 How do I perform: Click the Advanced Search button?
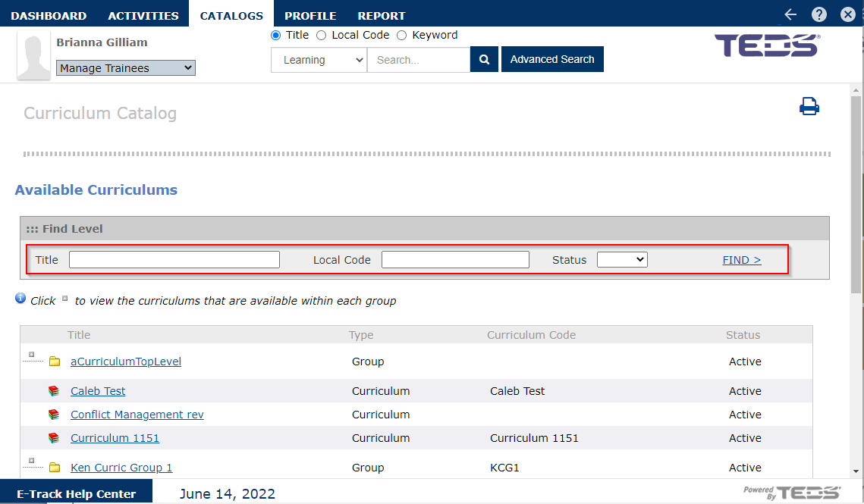point(552,59)
